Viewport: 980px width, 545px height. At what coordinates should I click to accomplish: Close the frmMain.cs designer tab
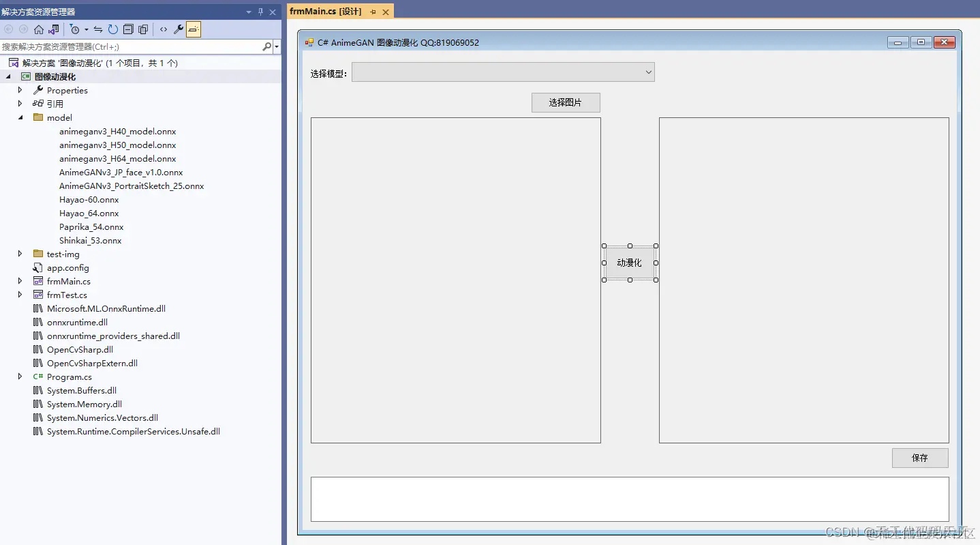[386, 12]
